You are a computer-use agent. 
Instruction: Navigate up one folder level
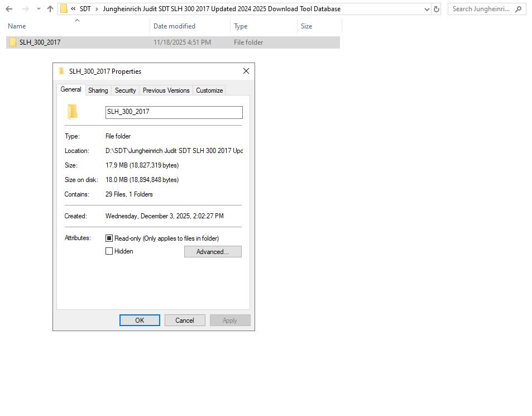[49, 9]
